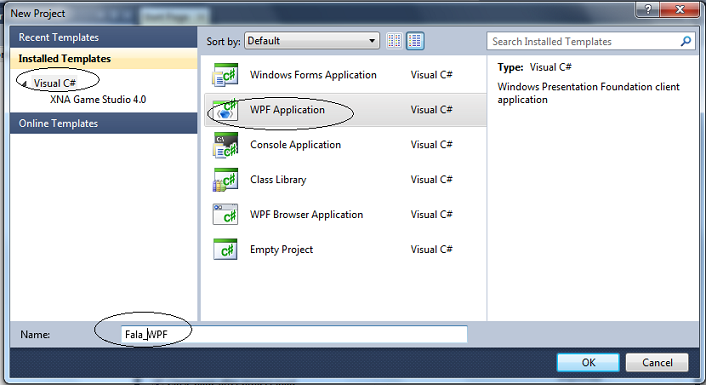Screen dimensions: 706x385
Task: Focus the Search Installed Templates box
Action: (x=590, y=41)
